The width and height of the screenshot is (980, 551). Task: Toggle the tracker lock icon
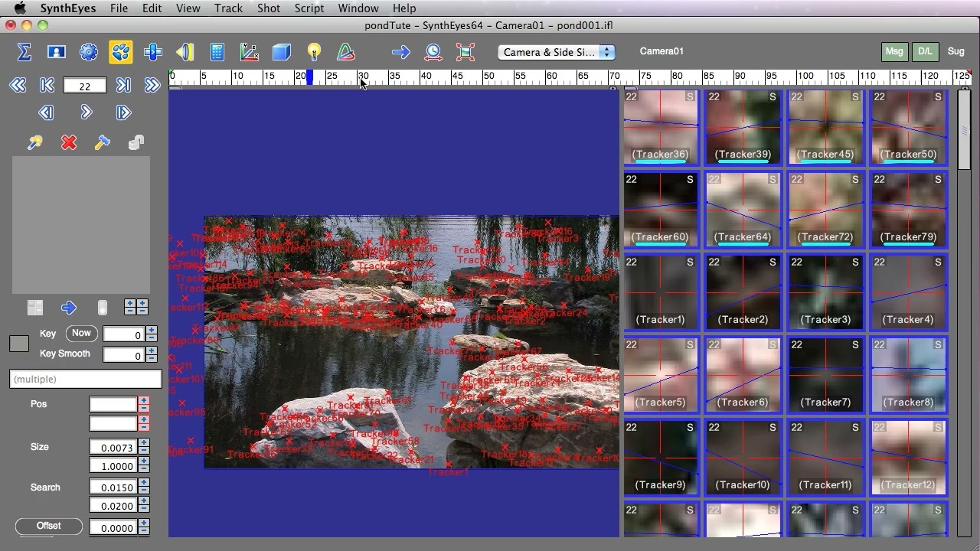point(136,142)
